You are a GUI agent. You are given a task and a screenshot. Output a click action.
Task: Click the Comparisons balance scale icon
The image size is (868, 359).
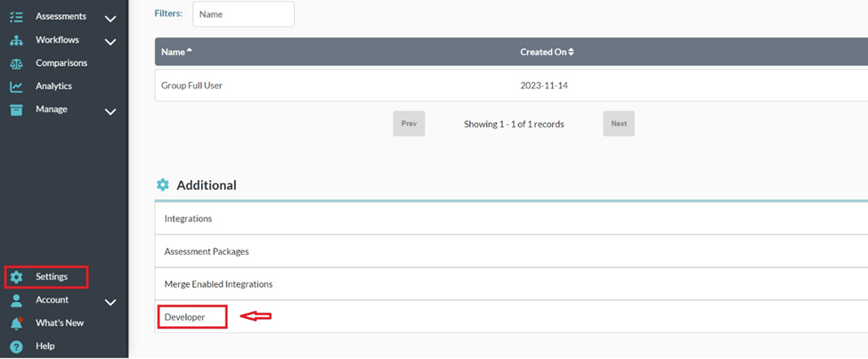[16, 63]
